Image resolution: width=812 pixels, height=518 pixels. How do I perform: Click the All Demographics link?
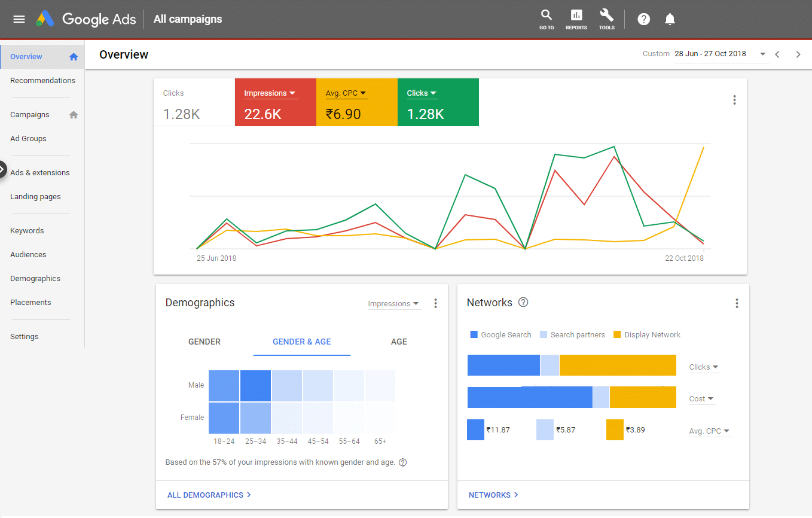[x=209, y=495]
